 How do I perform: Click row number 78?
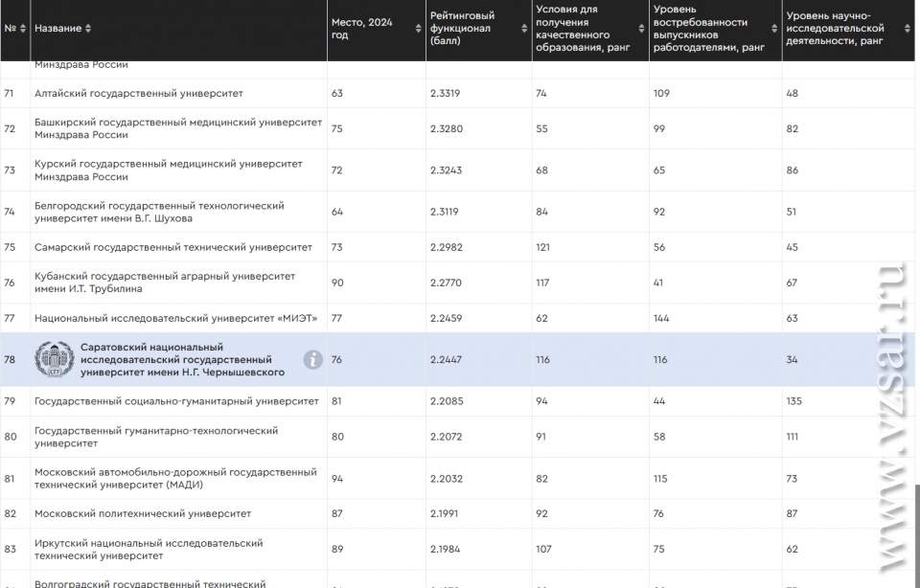10,359
